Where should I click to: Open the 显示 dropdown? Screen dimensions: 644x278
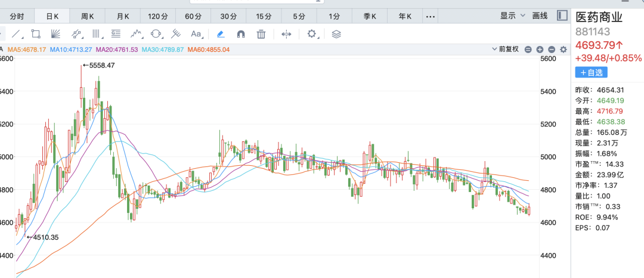pos(513,16)
